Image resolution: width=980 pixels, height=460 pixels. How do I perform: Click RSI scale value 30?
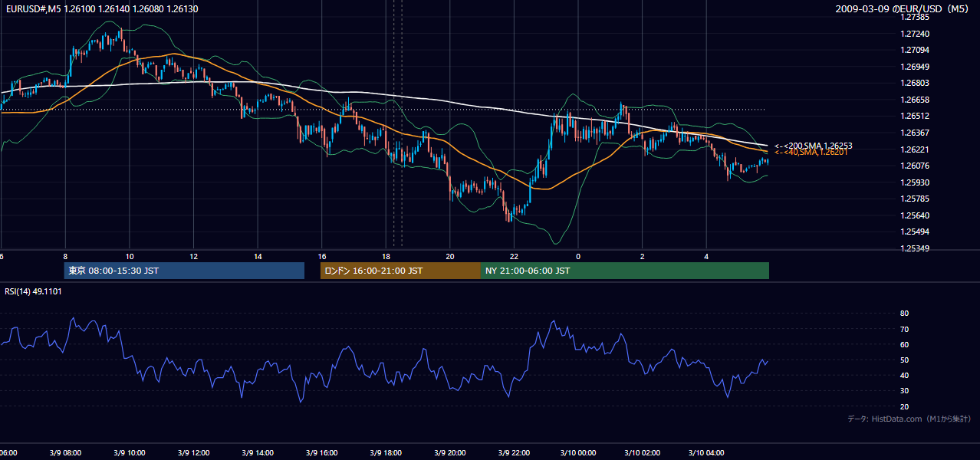pyautogui.click(x=905, y=390)
